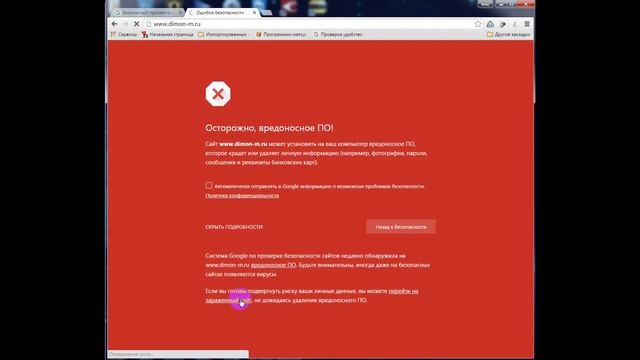Open the 'Начальная страница' bookmark
The height and width of the screenshot is (360, 640).
click(167, 35)
